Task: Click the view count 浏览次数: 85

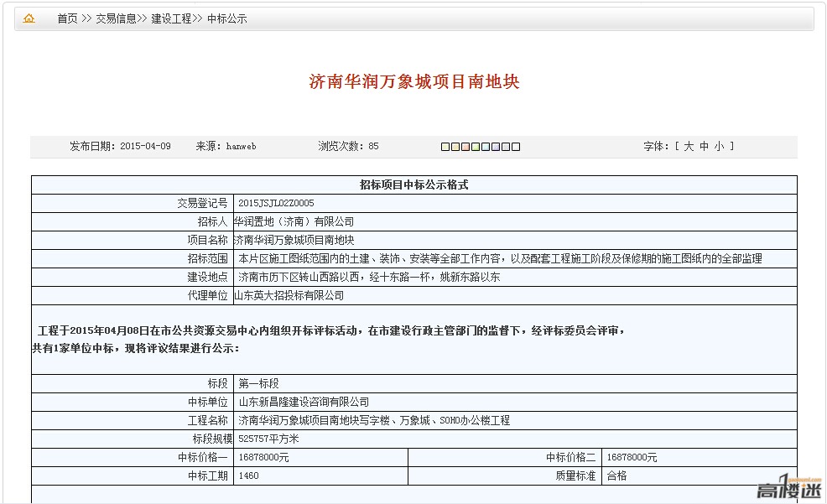Action: click(x=348, y=146)
